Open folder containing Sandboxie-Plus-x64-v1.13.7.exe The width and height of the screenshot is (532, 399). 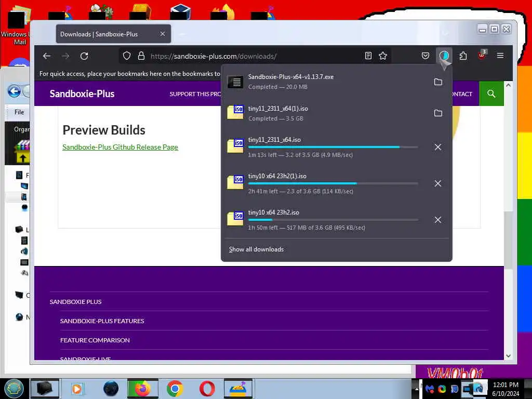pyautogui.click(x=438, y=82)
